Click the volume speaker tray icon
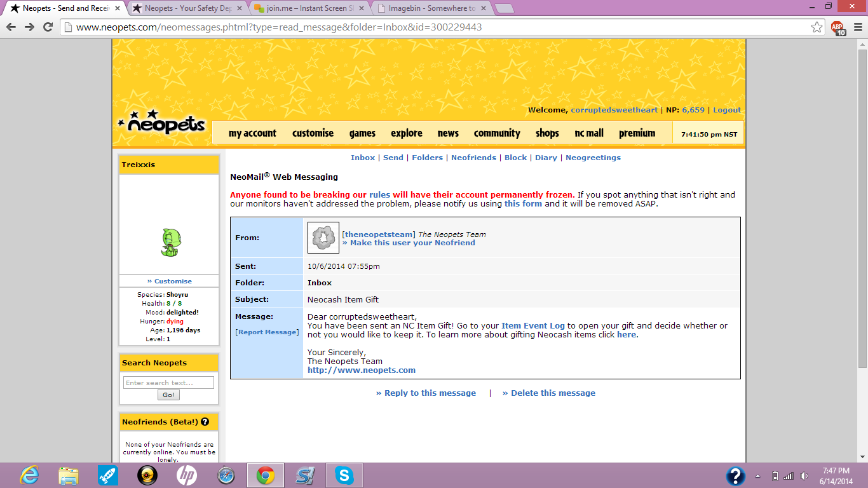This screenshot has width=868, height=488. (804, 476)
